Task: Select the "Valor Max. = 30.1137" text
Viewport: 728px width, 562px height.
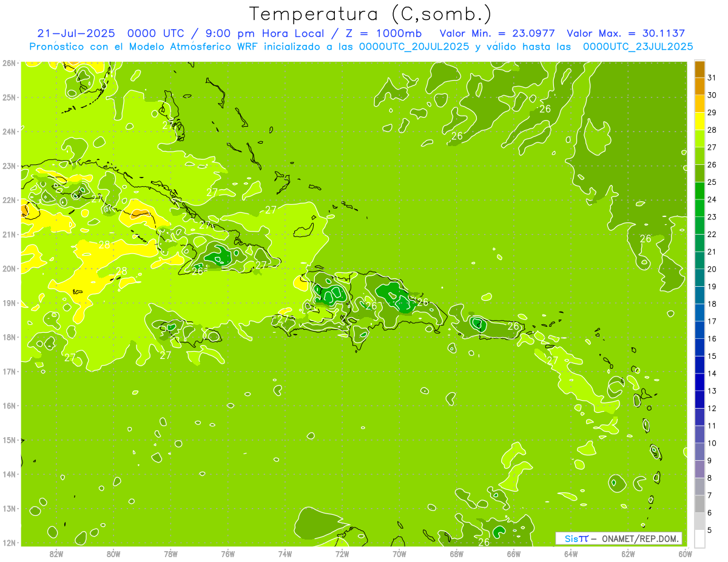Action: click(x=625, y=33)
